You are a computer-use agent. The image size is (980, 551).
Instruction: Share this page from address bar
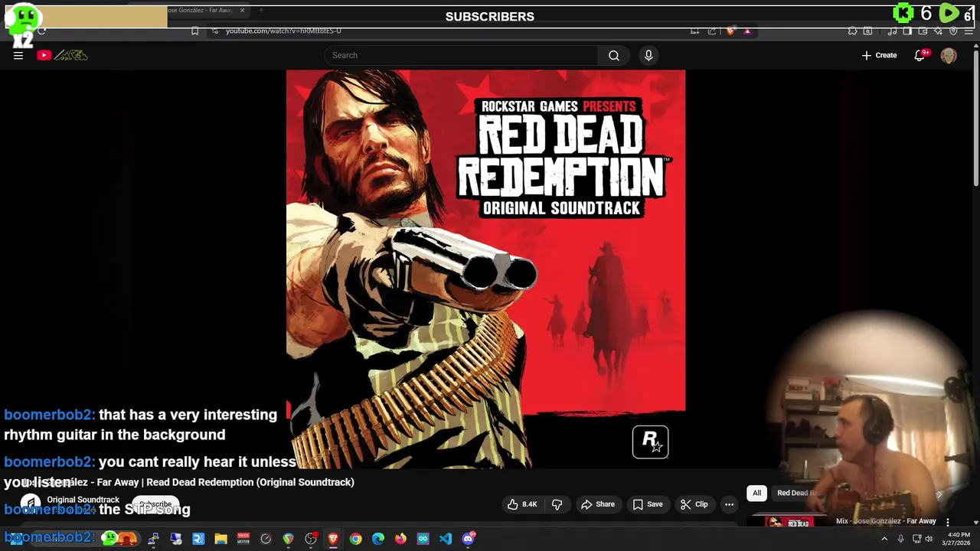click(712, 31)
